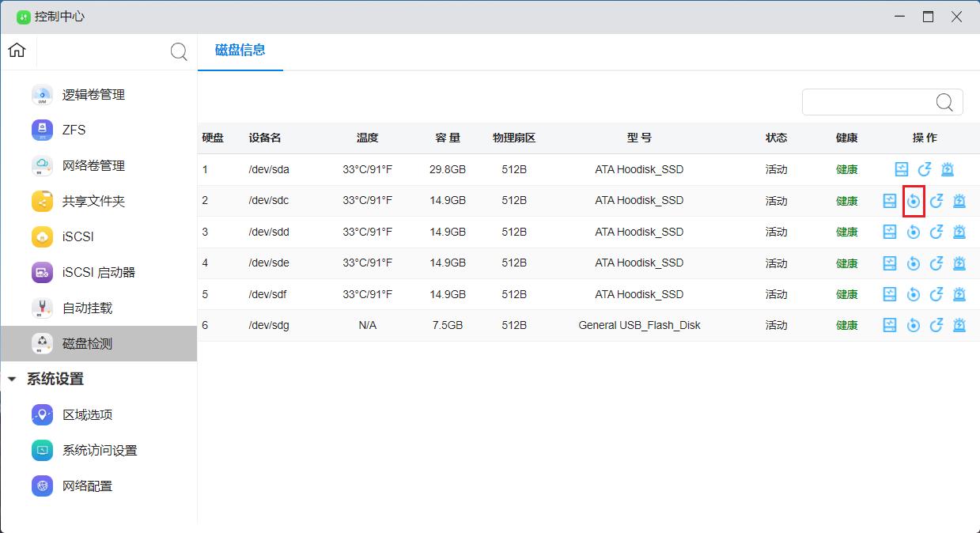This screenshot has height=533, width=980.
Task: Click the alarm light icon for /dev/sdg
Action: 959,325
